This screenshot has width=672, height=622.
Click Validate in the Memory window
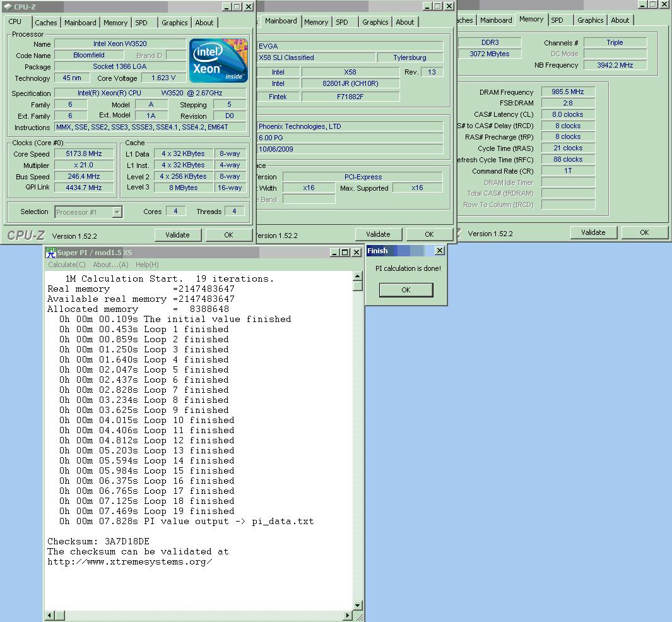pos(593,232)
